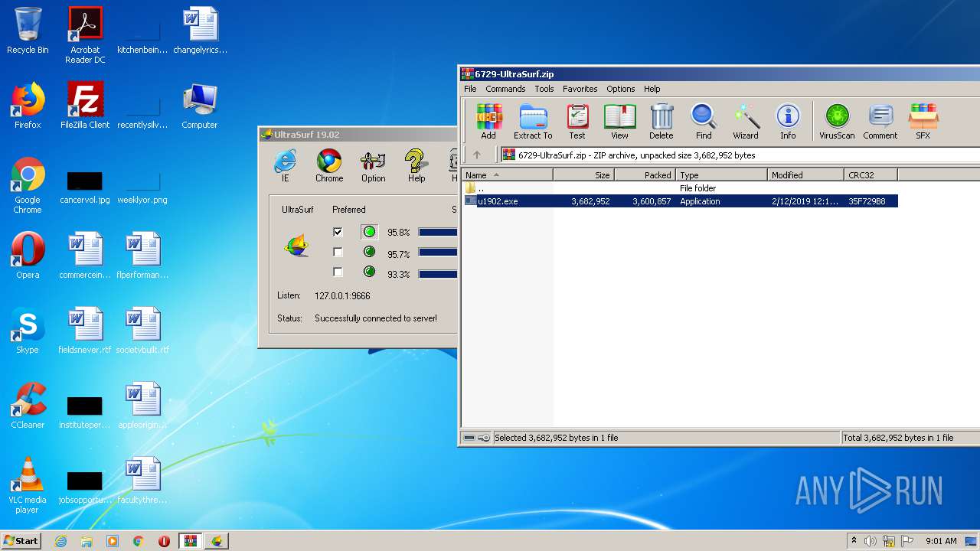Select the CCleaner desktop shortcut
Screen dimensions: 980x551
point(28,406)
